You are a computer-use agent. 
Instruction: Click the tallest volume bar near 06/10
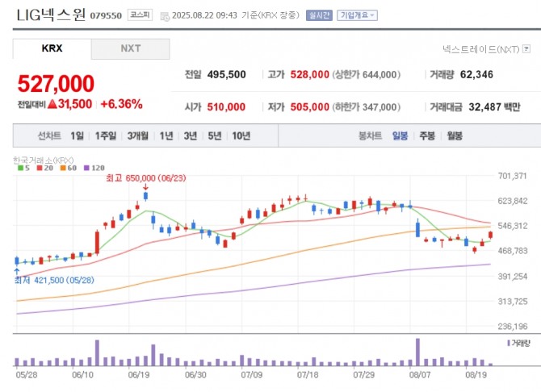[97, 352]
